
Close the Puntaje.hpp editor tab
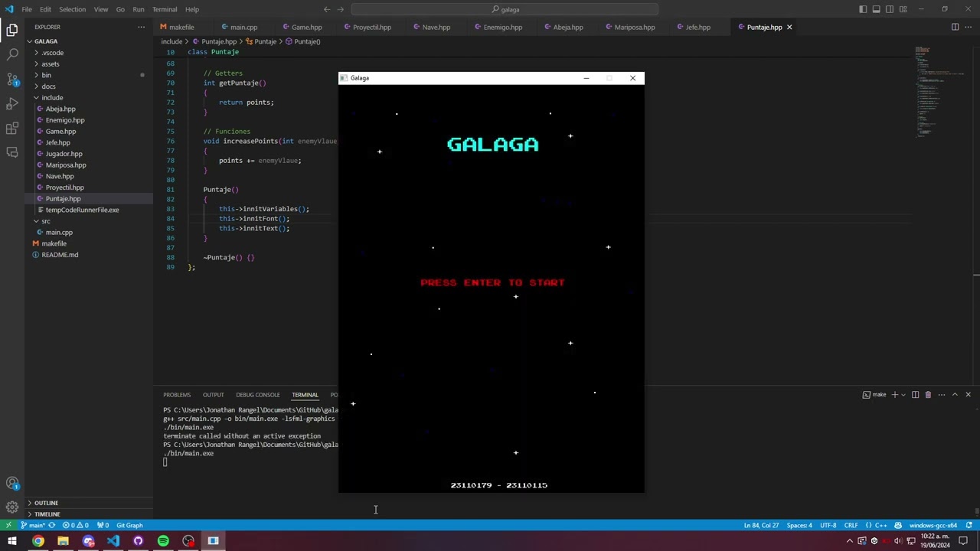pos(789,27)
